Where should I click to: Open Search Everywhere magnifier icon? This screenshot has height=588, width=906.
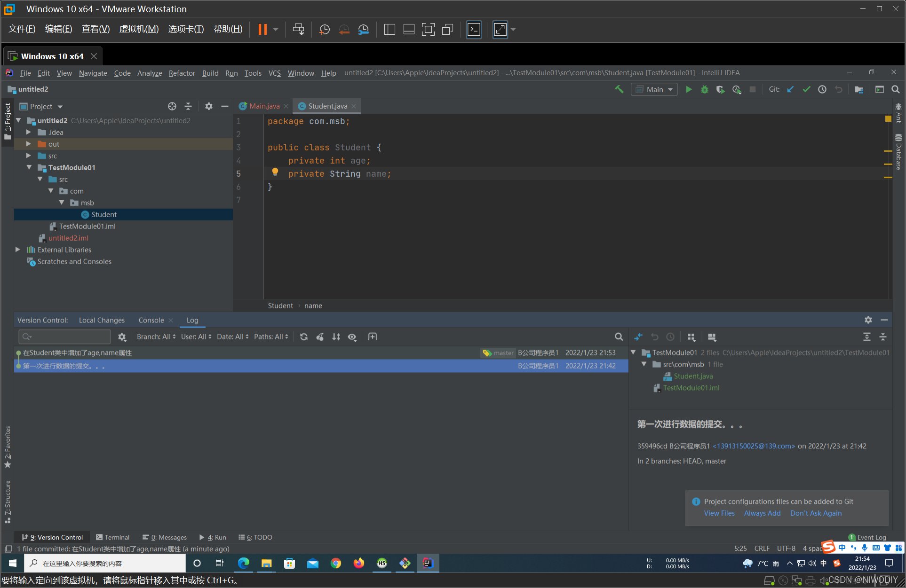click(x=896, y=89)
